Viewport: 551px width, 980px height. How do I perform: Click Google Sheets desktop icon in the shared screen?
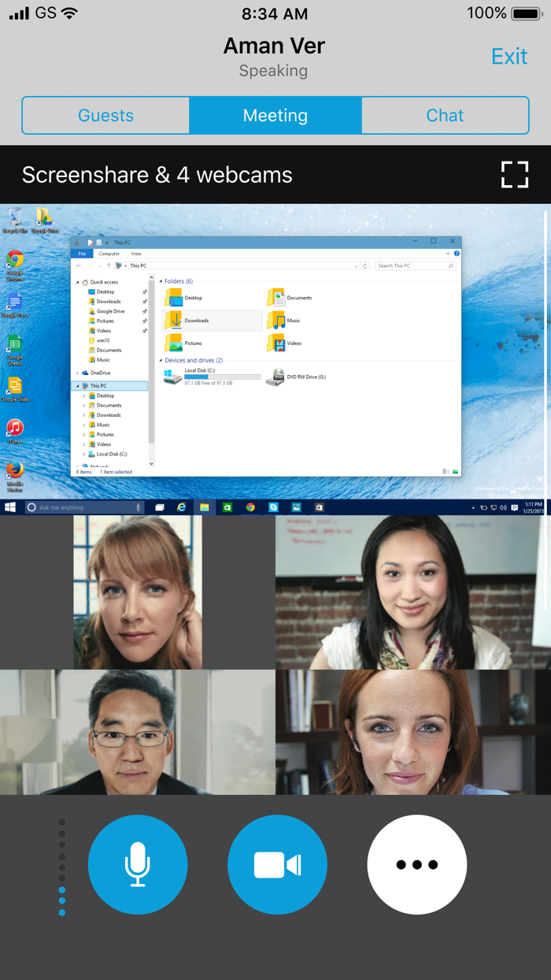pyautogui.click(x=15, y=351)
